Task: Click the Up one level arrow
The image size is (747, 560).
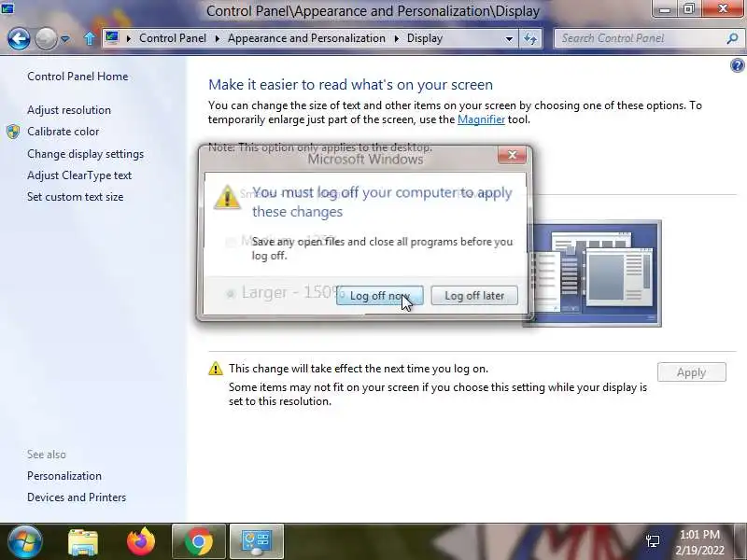Action: pos(89,38)
